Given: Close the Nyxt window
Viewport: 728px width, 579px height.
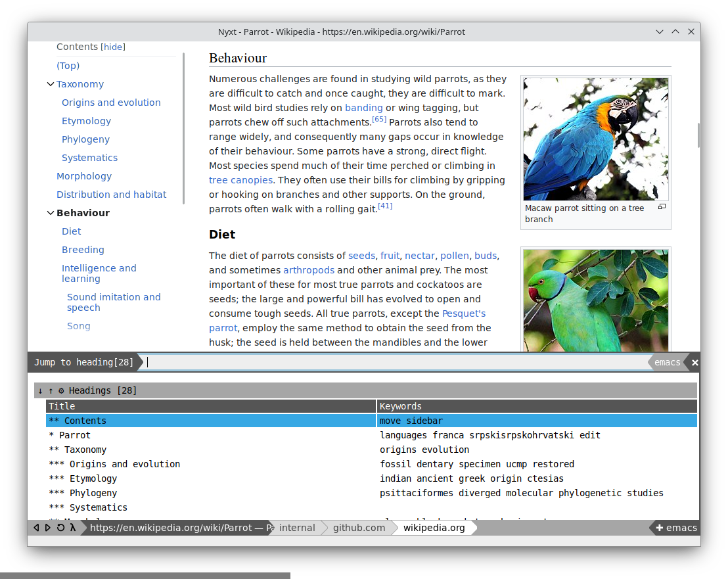Looking at the screenshot, I should [691, 32].
